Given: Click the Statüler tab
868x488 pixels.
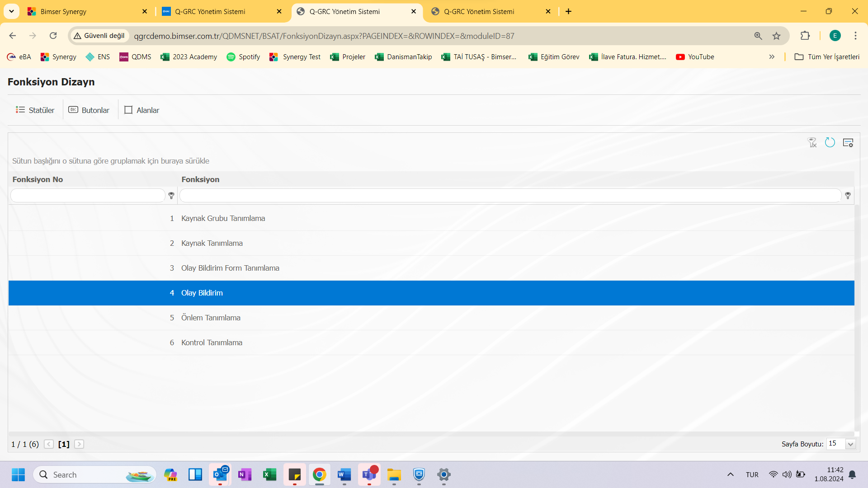Looking at the screenshot, I should [x=35, y=110].
